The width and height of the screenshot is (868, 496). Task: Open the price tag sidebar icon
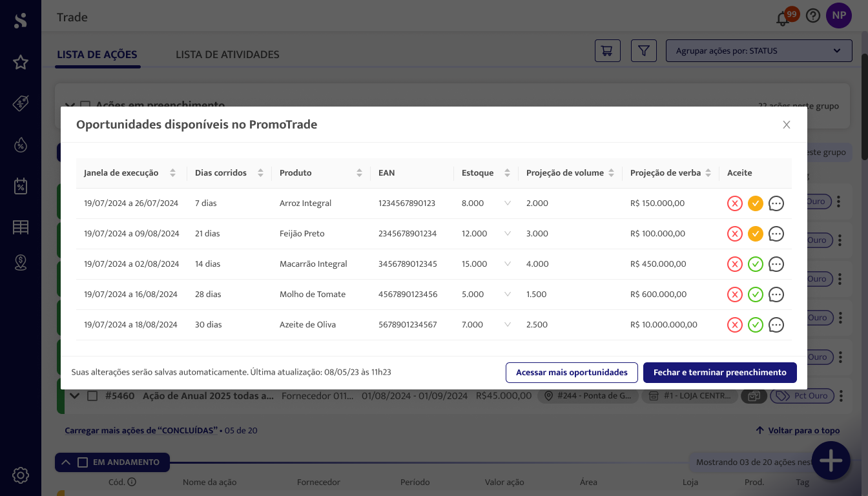(x=21, y=104)
